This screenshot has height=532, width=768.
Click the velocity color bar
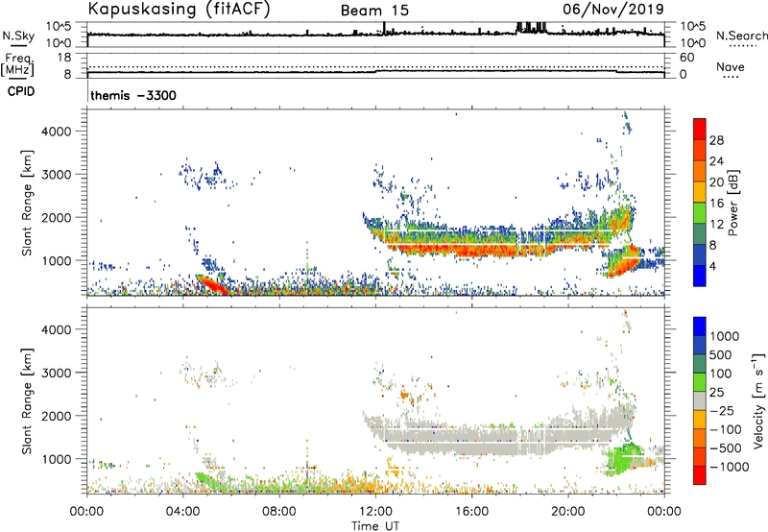tap(700, 400)
